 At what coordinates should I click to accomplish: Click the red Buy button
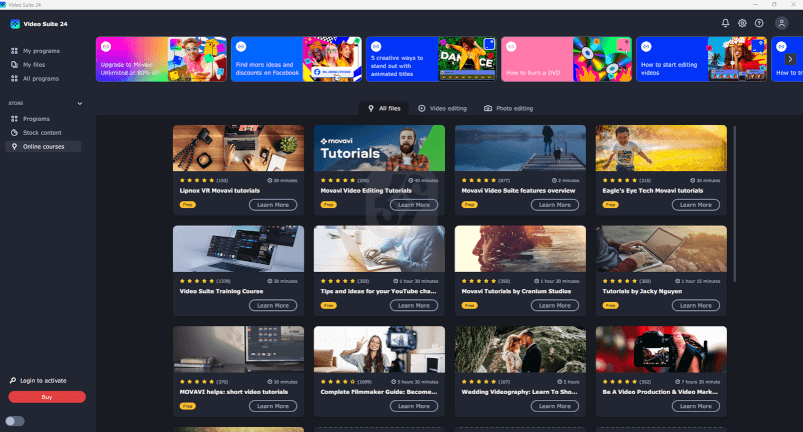point(47,397)
